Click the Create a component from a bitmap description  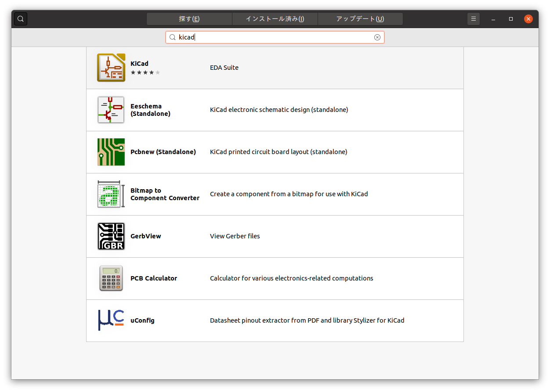click(x=289, y=194)
